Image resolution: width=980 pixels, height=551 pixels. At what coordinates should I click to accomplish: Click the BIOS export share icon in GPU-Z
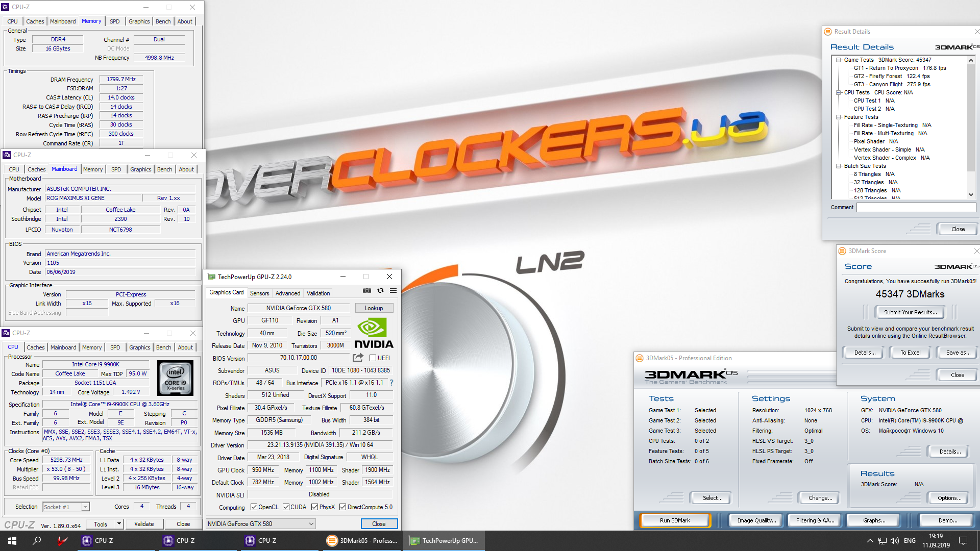pos(358,358)
